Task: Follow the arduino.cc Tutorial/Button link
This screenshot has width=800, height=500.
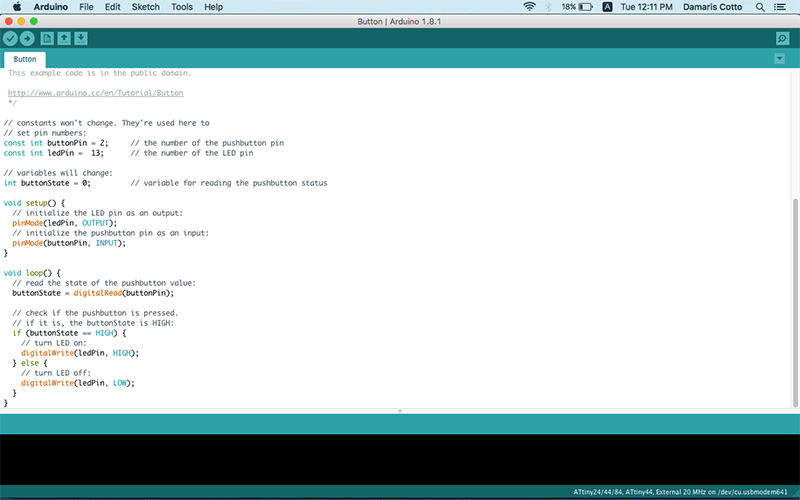Action: tap(95, 93)
